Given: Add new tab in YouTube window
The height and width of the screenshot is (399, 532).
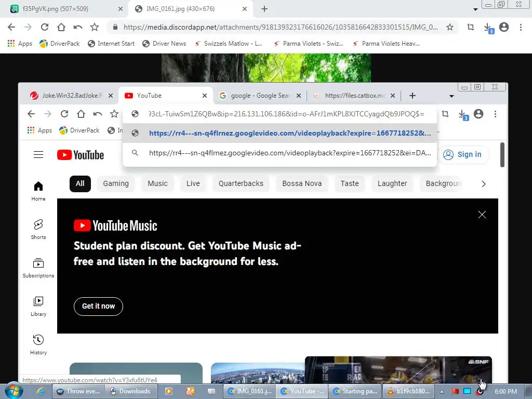Looking at the screenshot, I should [412, 96].
